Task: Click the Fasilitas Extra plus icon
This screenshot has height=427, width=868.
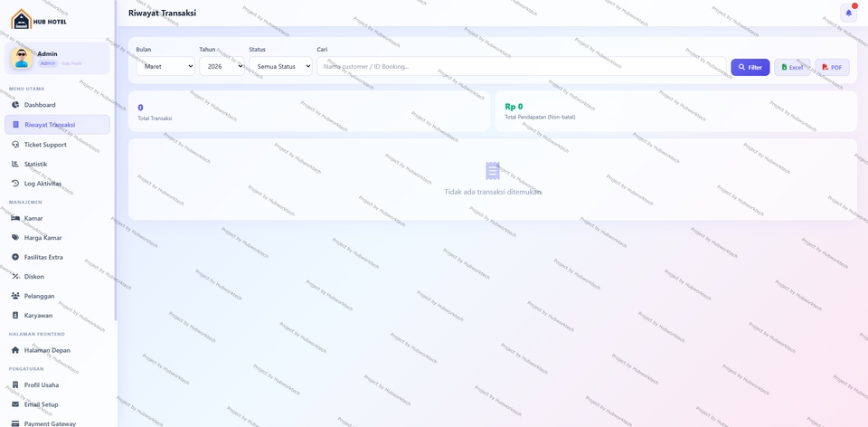Action: (x=15, y=257)
